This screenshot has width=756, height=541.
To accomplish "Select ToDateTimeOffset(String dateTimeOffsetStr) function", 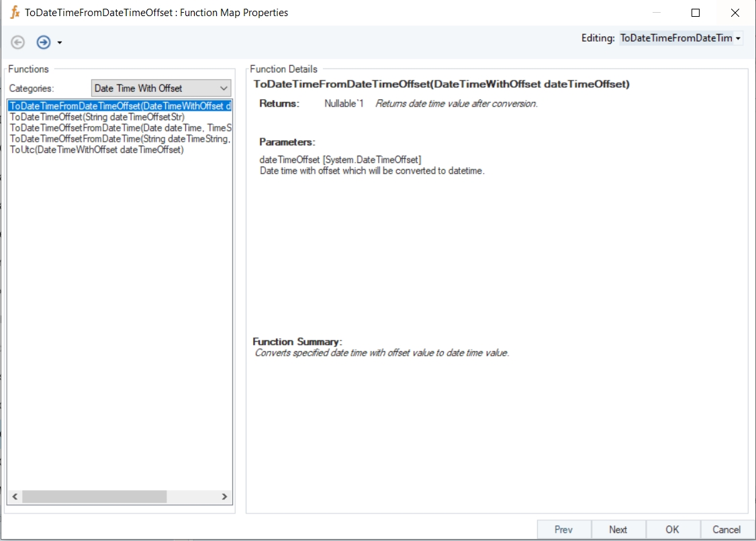I will click(x=97, y=117).
